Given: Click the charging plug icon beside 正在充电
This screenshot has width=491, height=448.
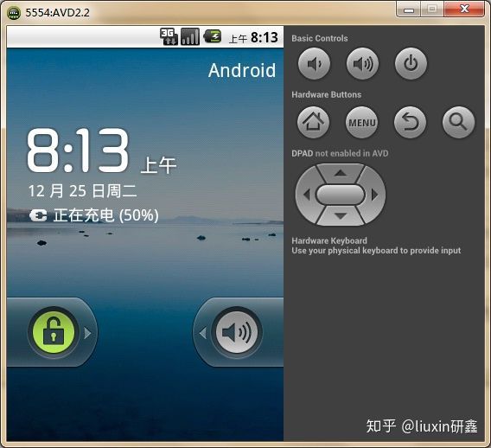Looking at the screenshot, I should point(38,215).
